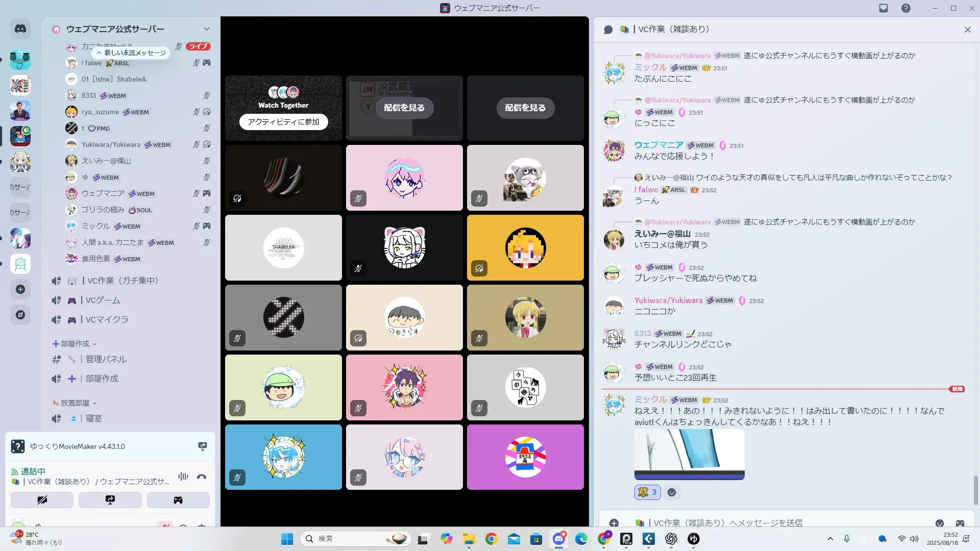This screenshot has width=980, height=551.
Task: Open Discover servers compass icon
Action: pyautogui.click(x=20, y=315)
